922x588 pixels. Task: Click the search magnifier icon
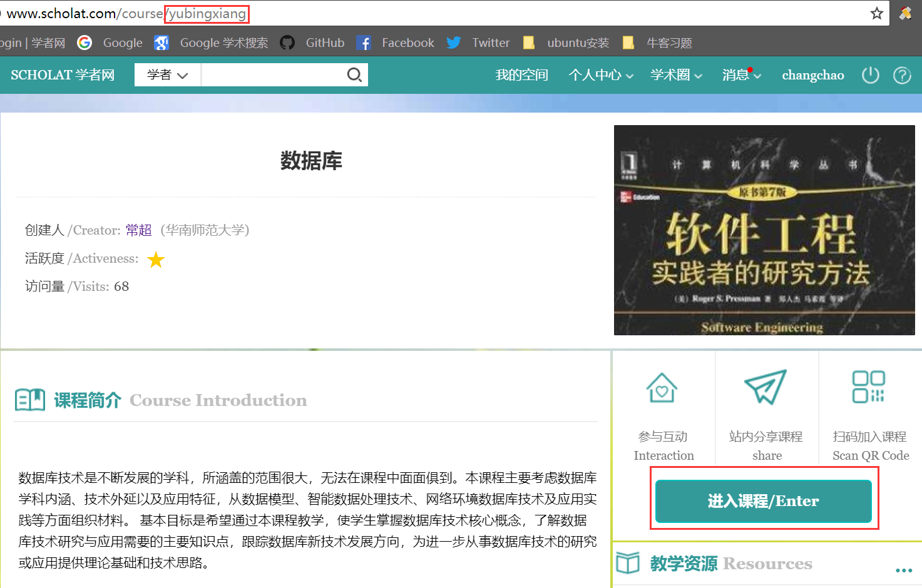[354, 75]
